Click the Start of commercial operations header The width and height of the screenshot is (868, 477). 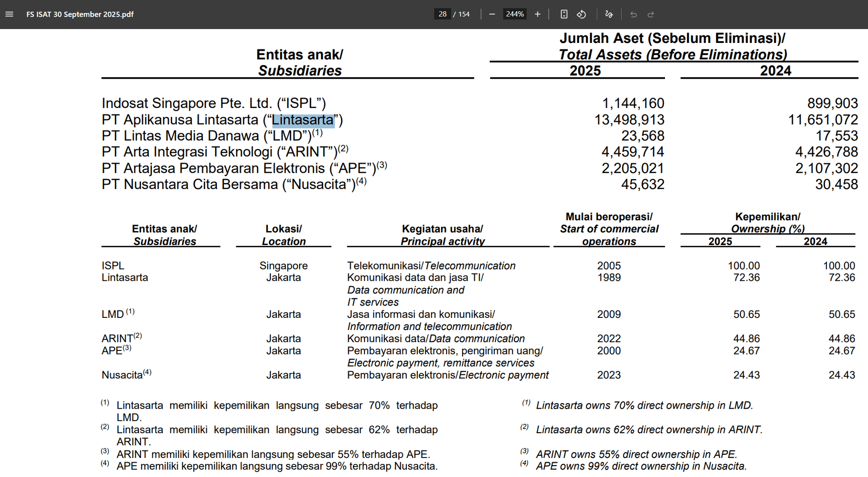point(609,235)
